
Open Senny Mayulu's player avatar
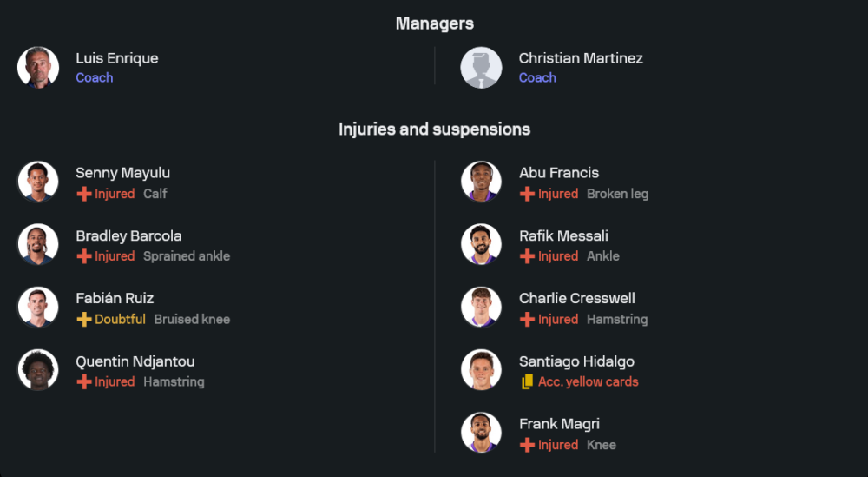pyautogui.click(x=38, y=182)
